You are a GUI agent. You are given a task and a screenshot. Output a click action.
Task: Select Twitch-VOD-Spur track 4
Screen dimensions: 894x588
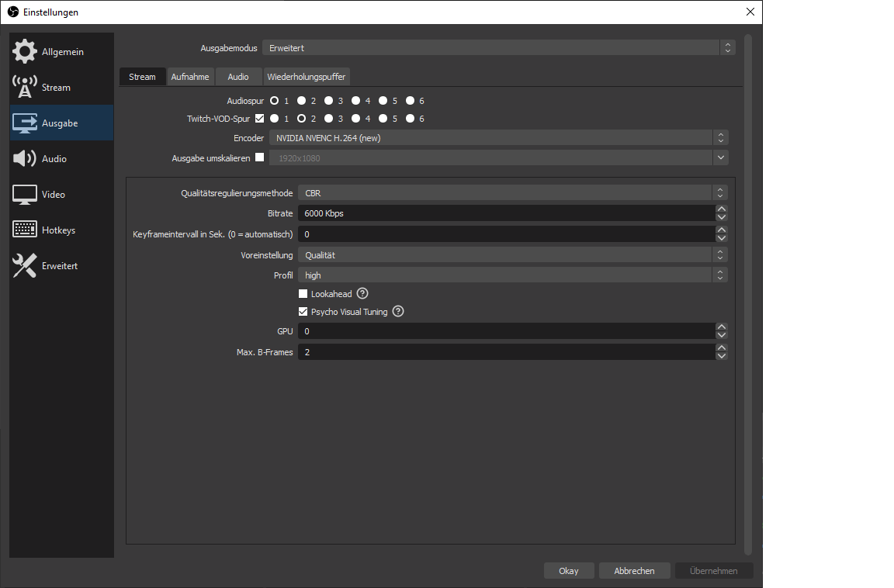[355, 119]
